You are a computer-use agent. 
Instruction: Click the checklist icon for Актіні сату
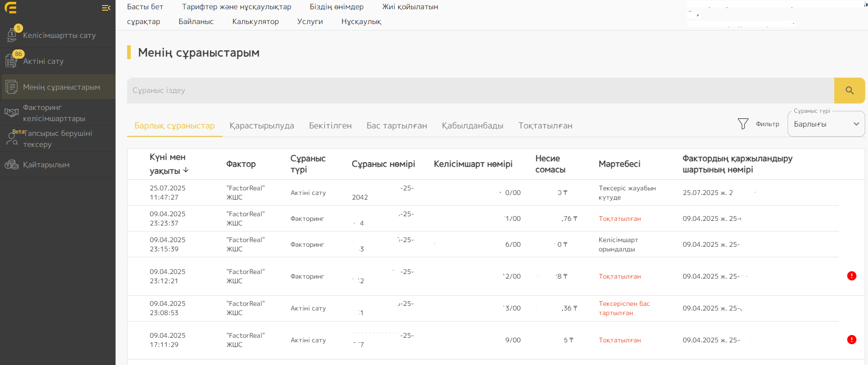pos(12,61)
